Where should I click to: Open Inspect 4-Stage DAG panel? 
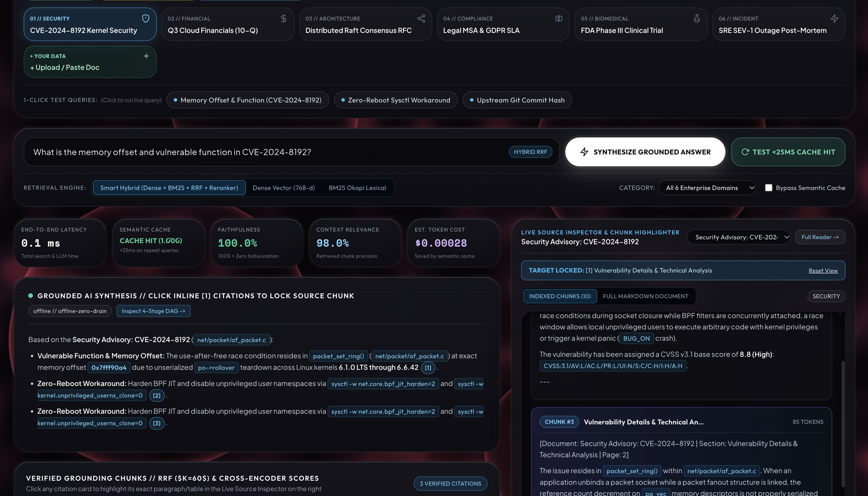click(153, 311)
